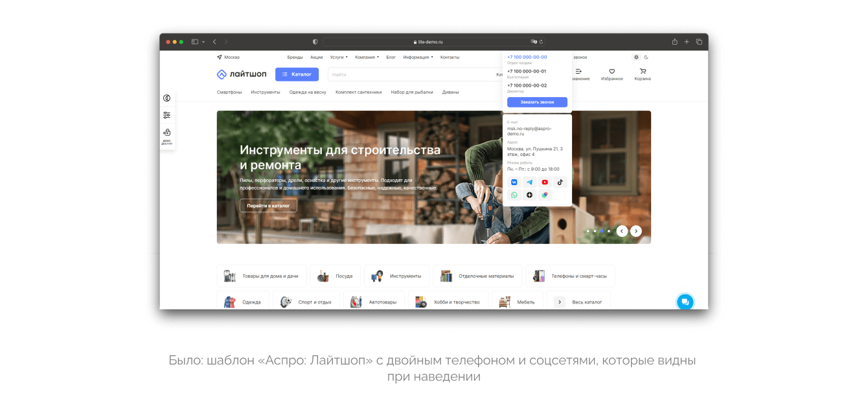This screenshot has height=398, width=868.
Task: Open the Safari share icon
Action: (x=674, y=41)
